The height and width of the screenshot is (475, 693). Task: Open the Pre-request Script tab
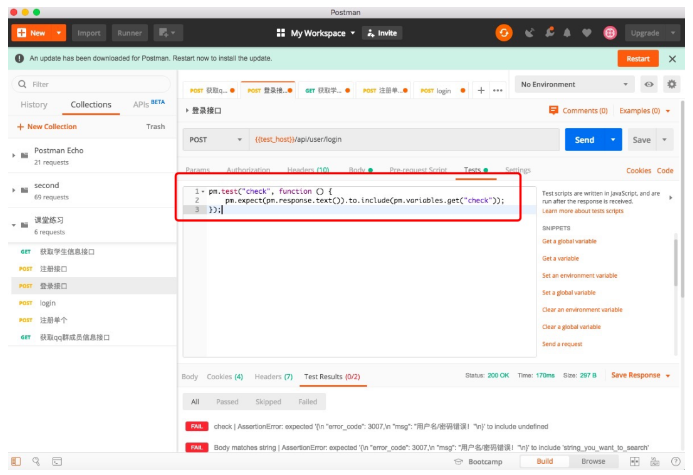[418, 170]
